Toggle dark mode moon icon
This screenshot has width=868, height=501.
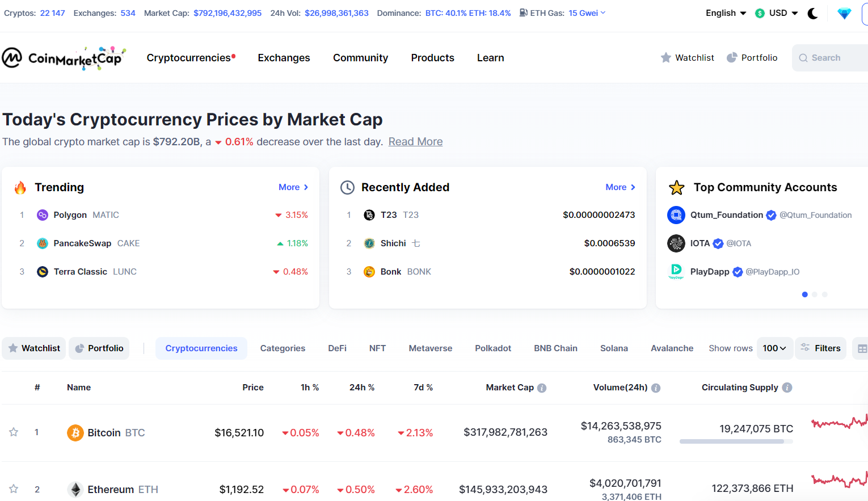[x=812, y=14]
